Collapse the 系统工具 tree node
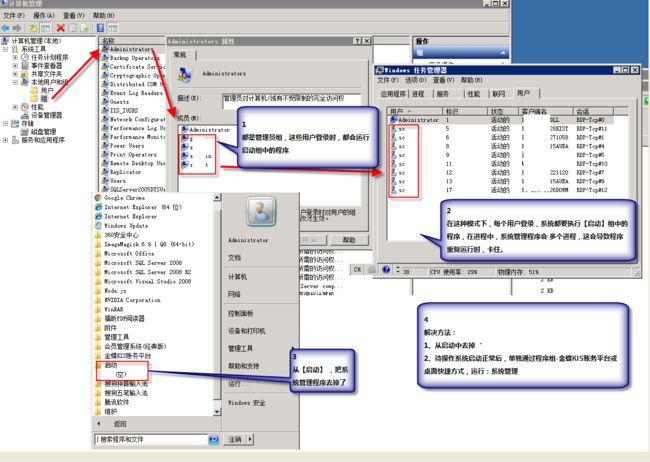This screenshot has width=650, height=462. click(5, 49)
